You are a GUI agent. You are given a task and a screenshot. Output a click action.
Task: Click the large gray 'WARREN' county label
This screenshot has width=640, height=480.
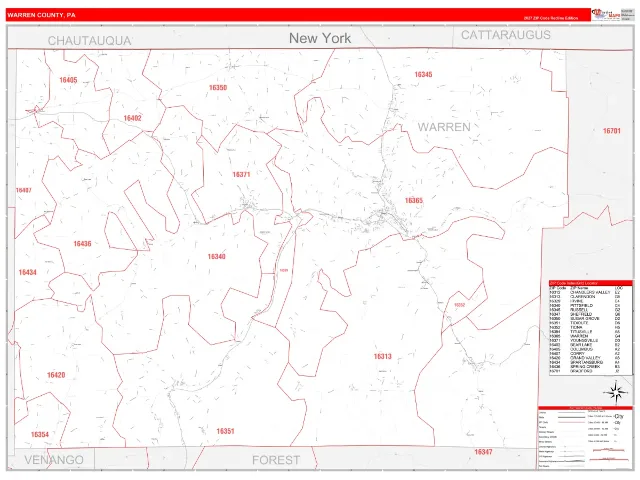(444, 127)
